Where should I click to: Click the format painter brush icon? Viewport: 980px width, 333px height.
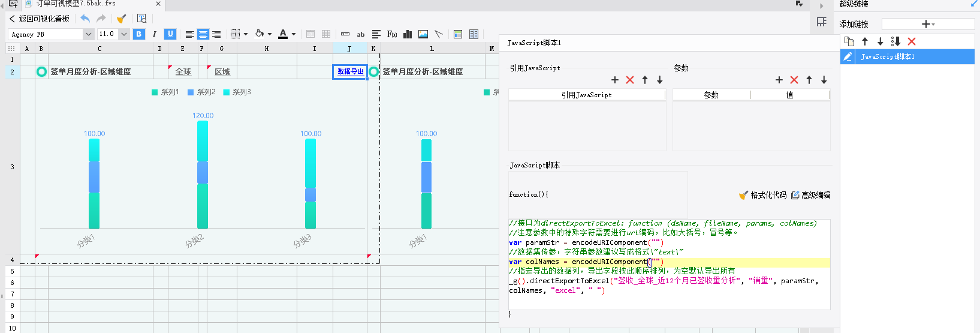click(x=122, y=19)
